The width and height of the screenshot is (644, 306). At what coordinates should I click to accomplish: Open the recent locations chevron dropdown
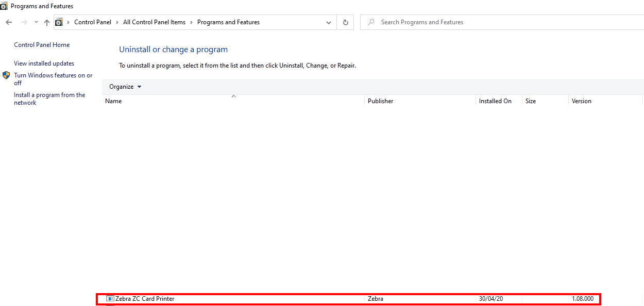tap(35, 22)
